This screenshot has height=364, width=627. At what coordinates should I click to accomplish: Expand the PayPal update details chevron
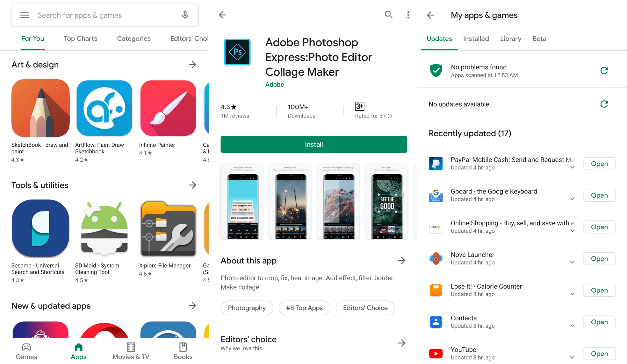coord(572,167)
